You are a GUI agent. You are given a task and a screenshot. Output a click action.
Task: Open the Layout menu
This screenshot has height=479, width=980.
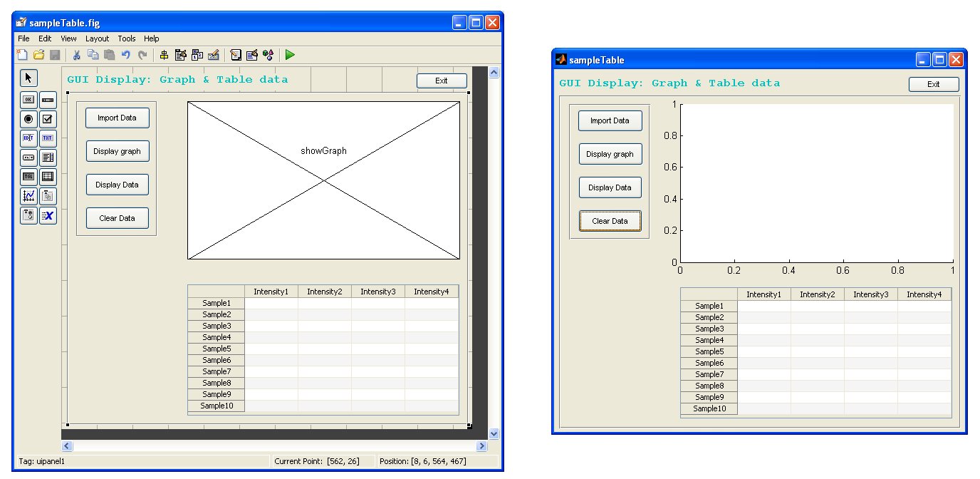[x=97, y=38]
